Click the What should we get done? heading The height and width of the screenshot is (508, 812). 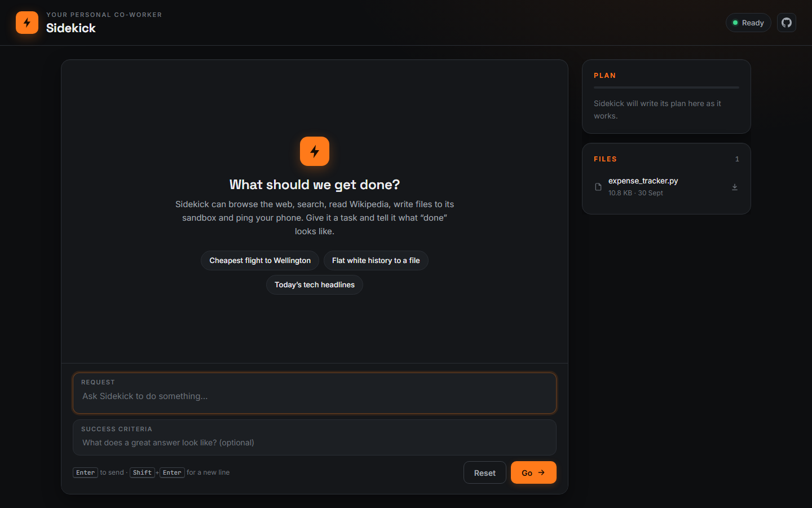coord(315,185)
